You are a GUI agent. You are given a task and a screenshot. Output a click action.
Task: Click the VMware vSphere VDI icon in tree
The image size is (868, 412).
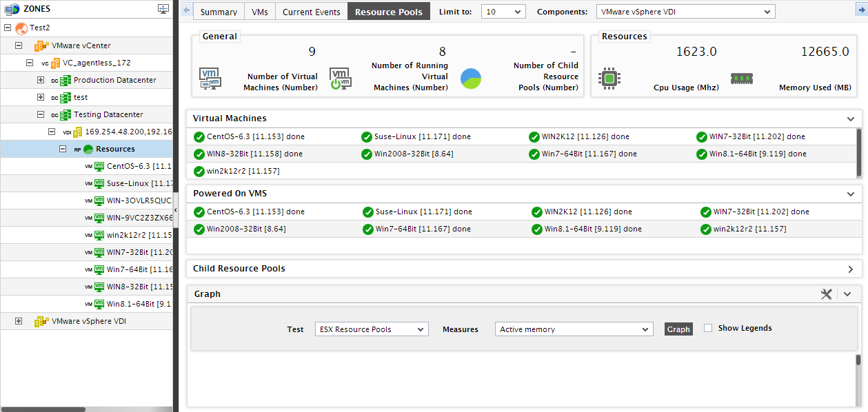point(42,321)
